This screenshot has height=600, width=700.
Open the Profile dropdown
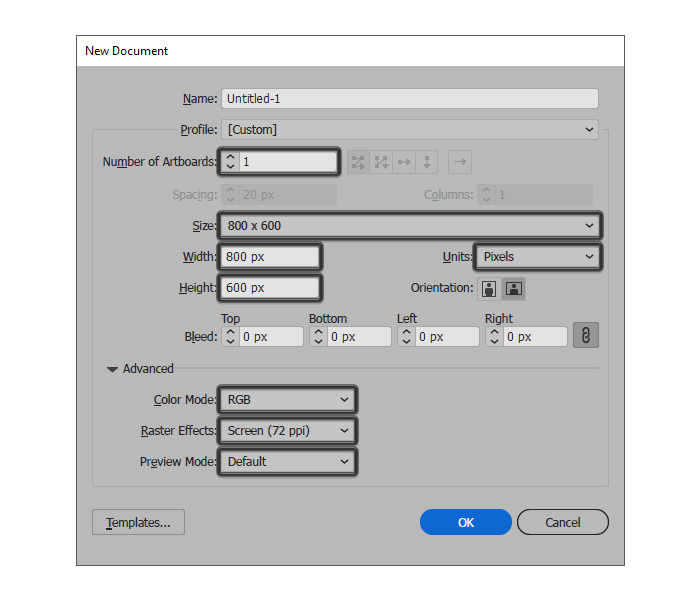coord(410,130)
